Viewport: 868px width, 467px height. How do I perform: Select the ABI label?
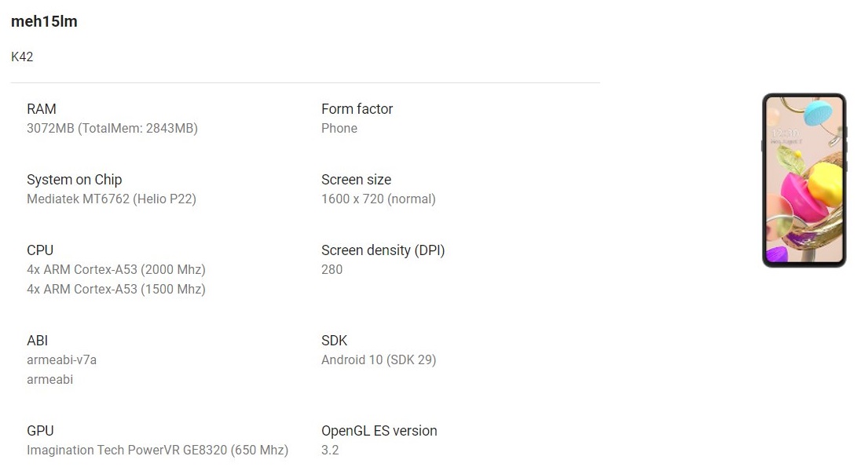point(37,341)
